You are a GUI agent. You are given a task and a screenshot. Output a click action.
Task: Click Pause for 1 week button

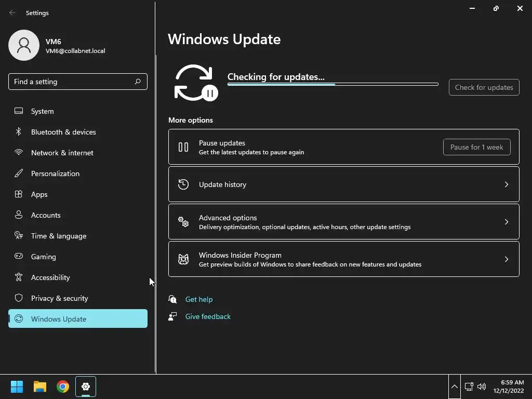click(x=477, y=147)
